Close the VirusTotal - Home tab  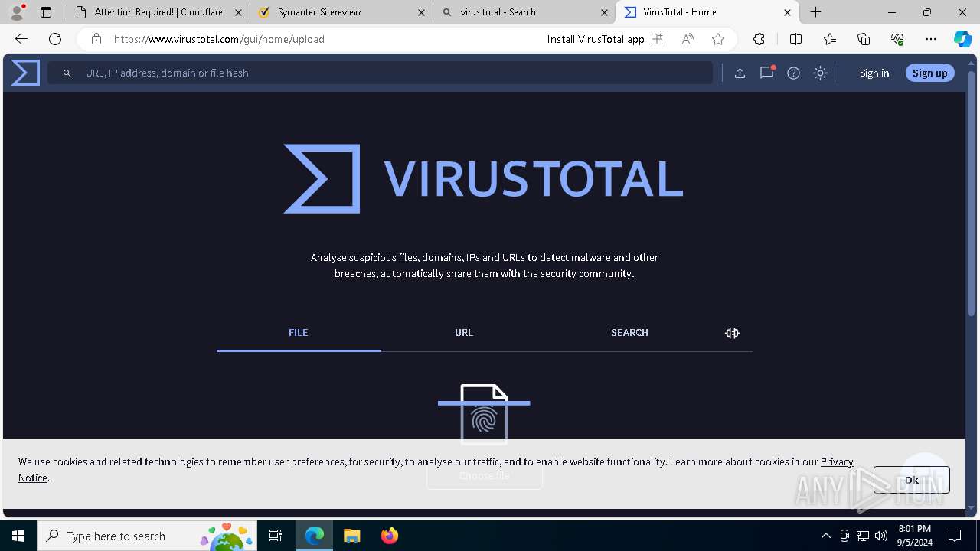[x=787, y=12]
